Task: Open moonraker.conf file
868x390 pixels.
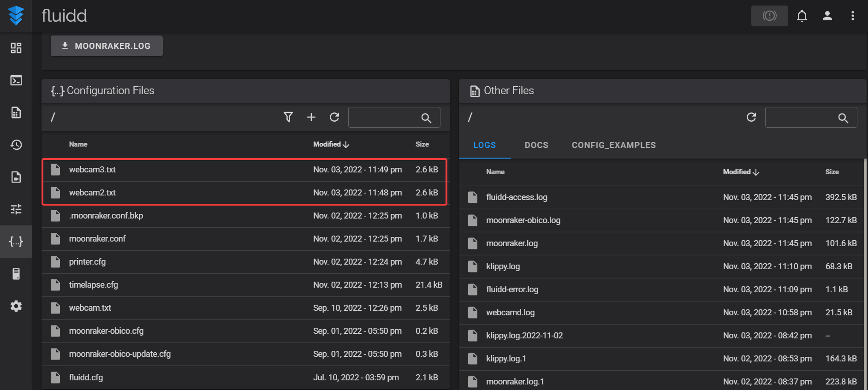Action: 245,239
